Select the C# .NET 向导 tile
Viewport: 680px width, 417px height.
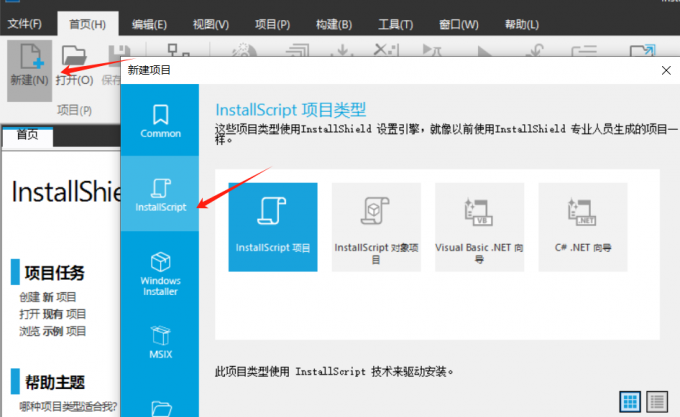(x=582, y=226)
